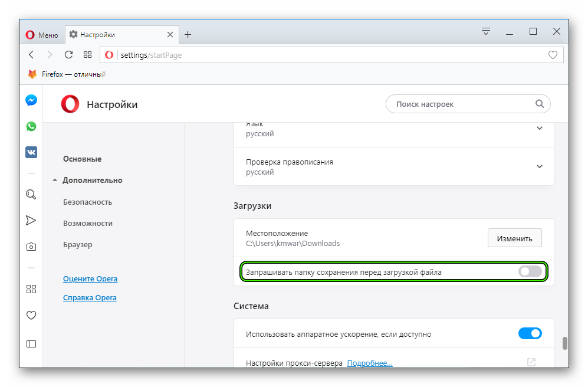Screen dimensions: 588x387
Task: Go forward with the forward arrow
Action: [50, 55]
